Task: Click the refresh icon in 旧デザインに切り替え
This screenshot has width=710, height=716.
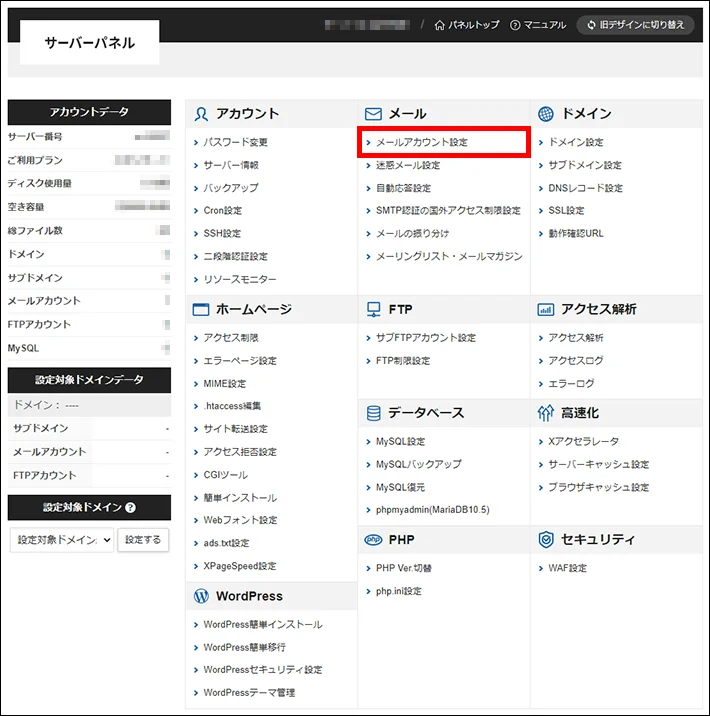Action: (591, 25)
